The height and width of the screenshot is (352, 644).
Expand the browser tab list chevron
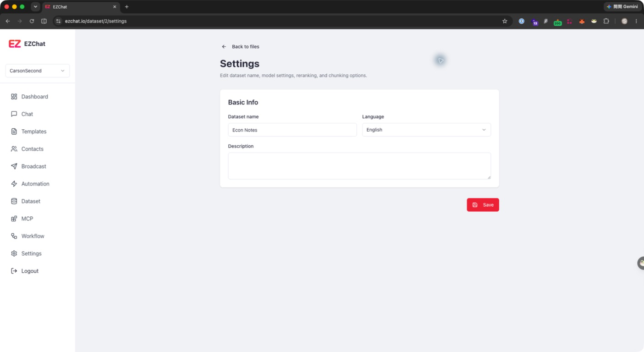(35, 7)
